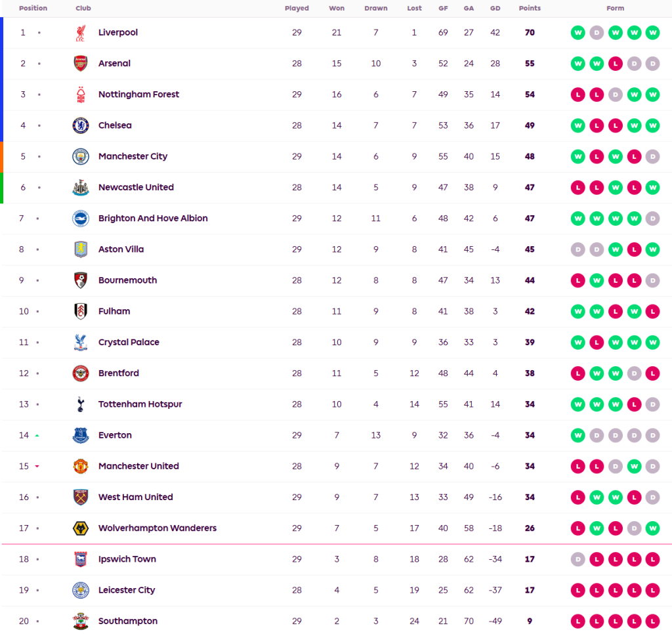The width and height of the screenshot is (672, 634).
Task: Open the Newcastle United team link
Action: tap(136, 187)
